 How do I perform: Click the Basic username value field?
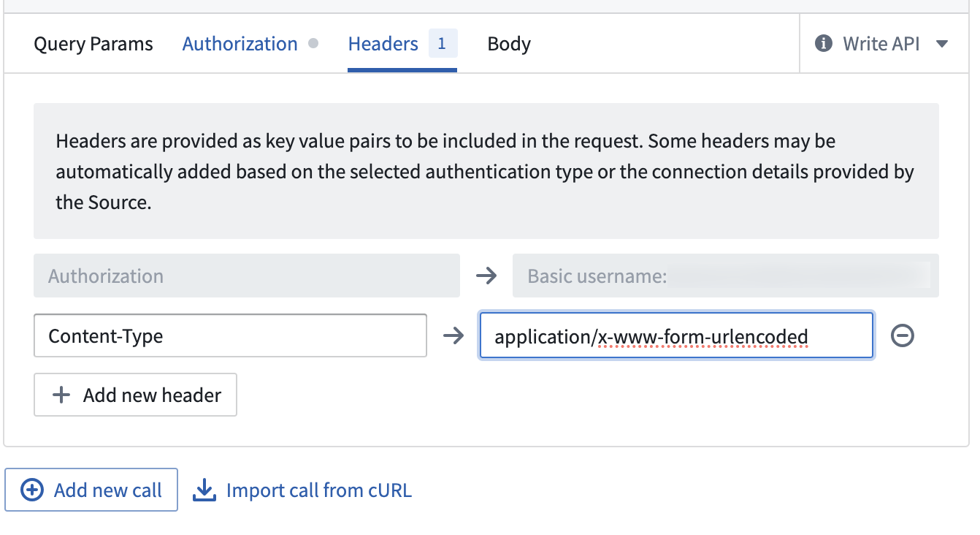coord(726,276)
